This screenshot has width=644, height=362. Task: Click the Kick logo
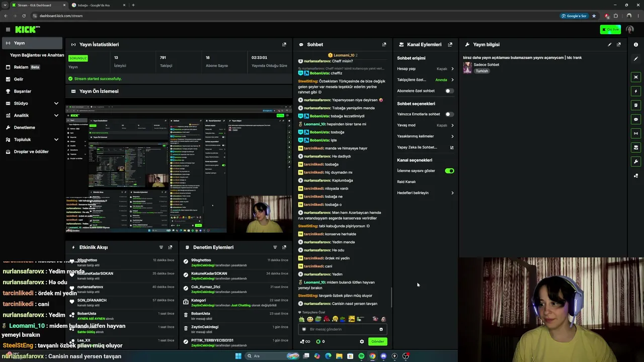point(27,30)
